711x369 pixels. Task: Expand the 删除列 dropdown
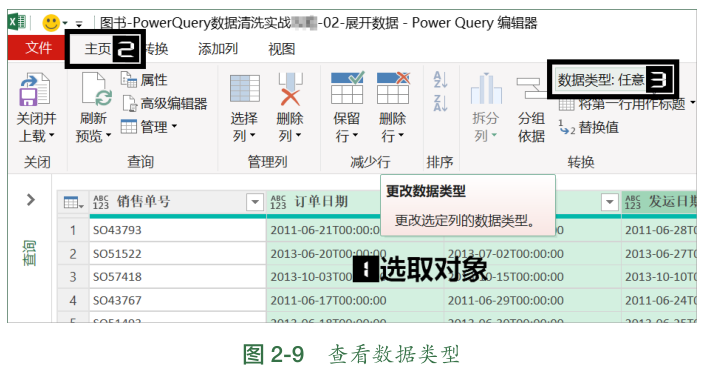298,135
